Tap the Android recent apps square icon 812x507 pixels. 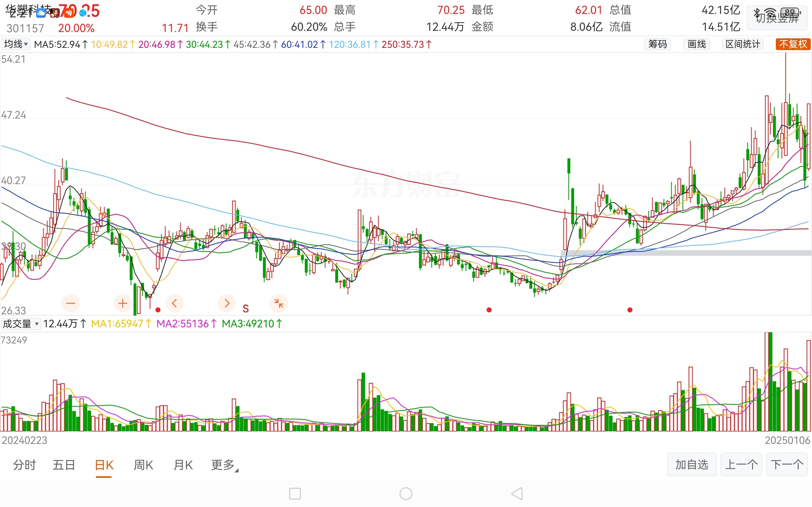[295, 494]
